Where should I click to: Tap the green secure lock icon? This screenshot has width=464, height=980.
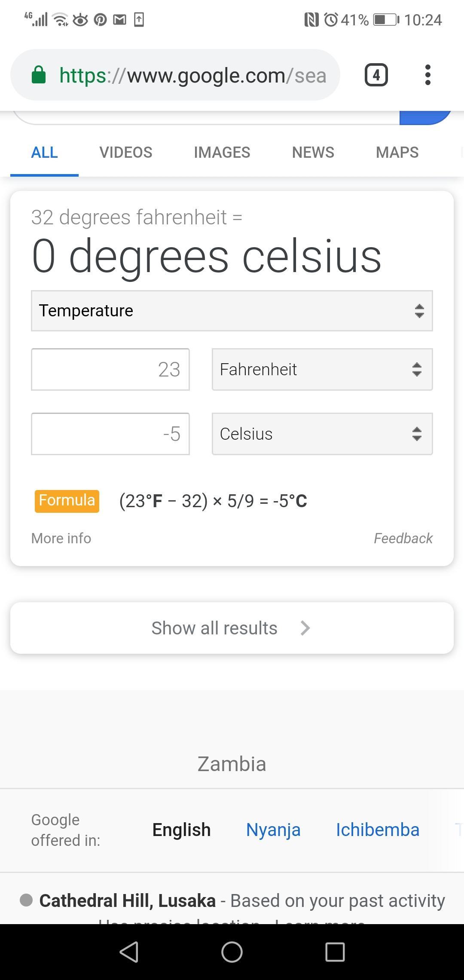click(39, 75)
